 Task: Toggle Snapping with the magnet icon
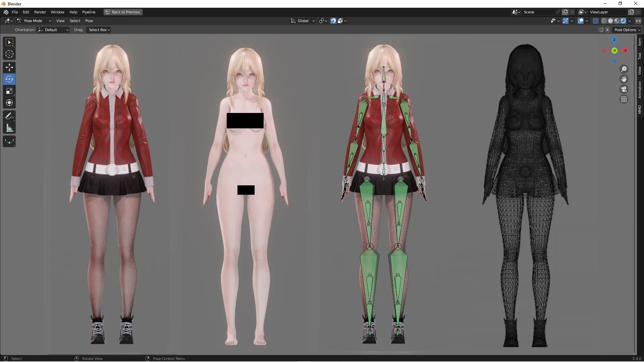tap(333, 20)
